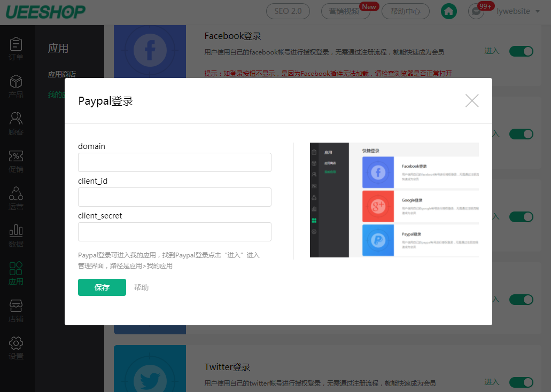Open the Orders (订单) sidebar icon
Screen dimensions: 551x392
click(x=16, y=48)
